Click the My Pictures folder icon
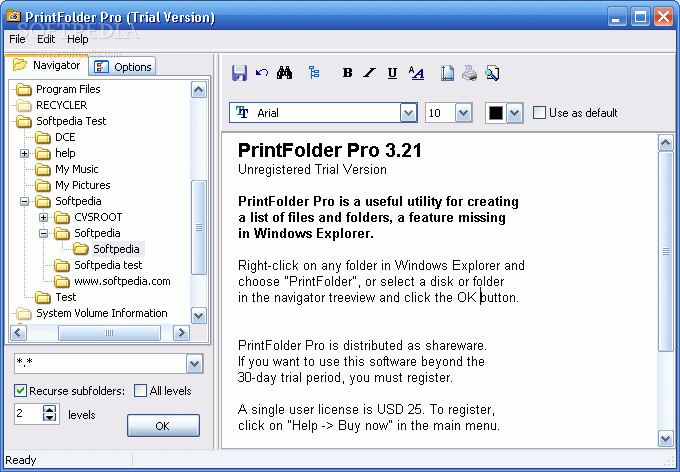 (x=42, y=186)
